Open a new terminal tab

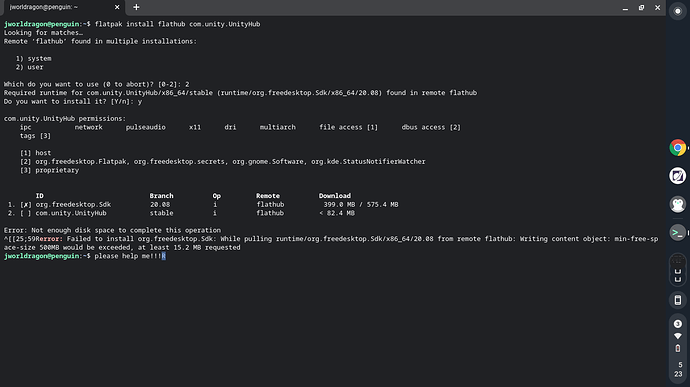(136, 7)
